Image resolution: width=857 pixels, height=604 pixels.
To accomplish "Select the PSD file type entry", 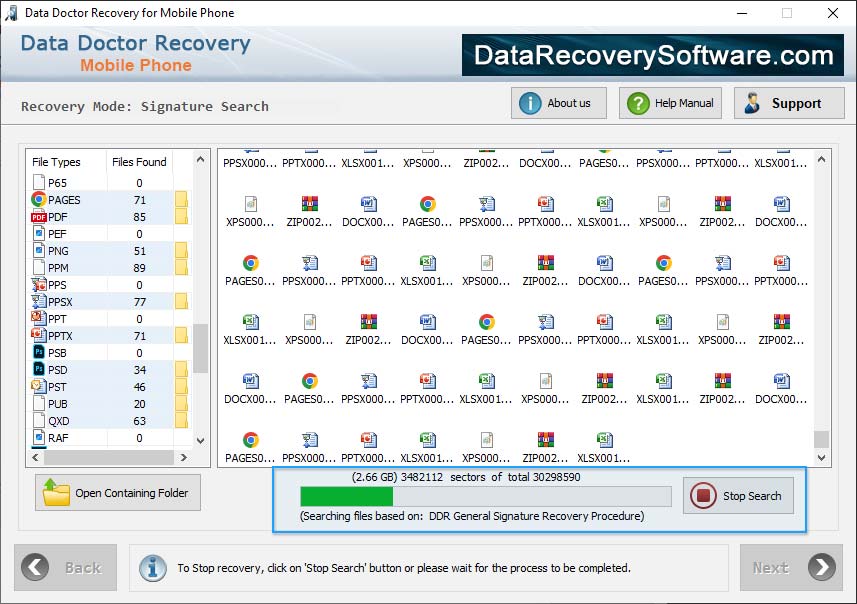I will (x=40, y=369).
